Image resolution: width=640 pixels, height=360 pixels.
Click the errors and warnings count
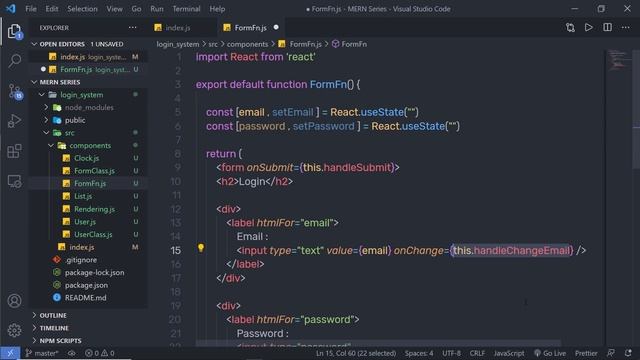coord(99,353)
